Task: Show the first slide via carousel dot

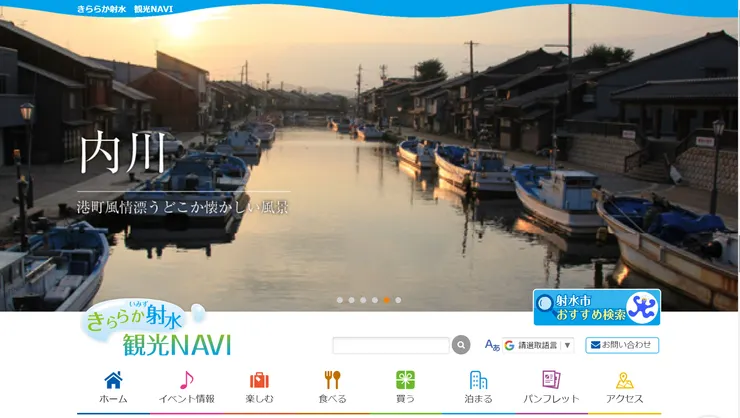Action: pyautogui.click(x=340, y=300)
